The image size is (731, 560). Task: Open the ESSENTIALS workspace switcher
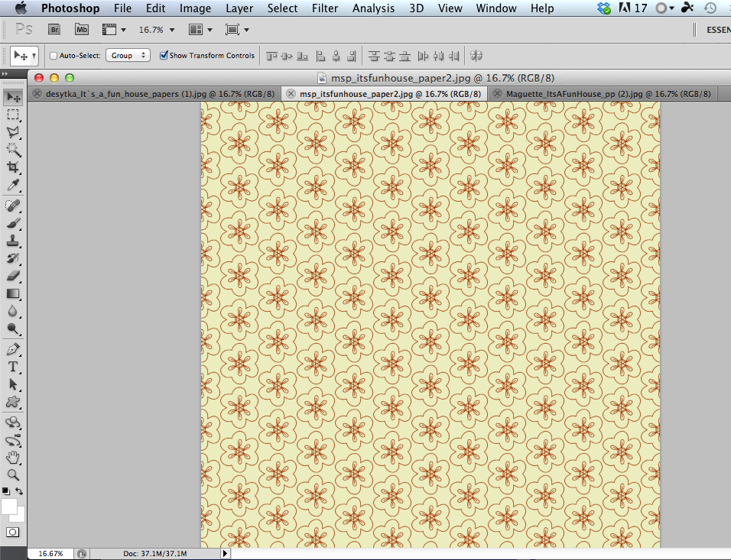[717, 29]
